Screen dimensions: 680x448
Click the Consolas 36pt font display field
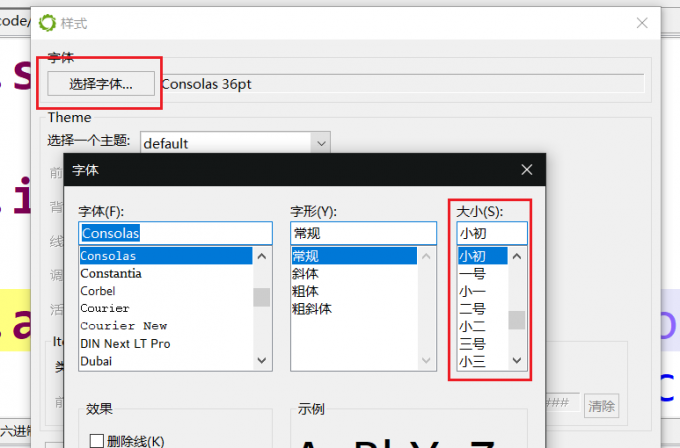click(402, 84)
